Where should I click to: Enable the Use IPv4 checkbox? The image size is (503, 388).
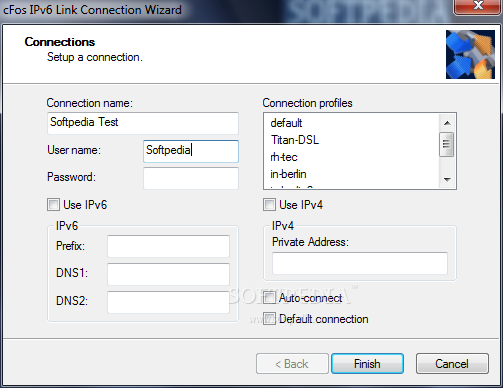[269, 205]
